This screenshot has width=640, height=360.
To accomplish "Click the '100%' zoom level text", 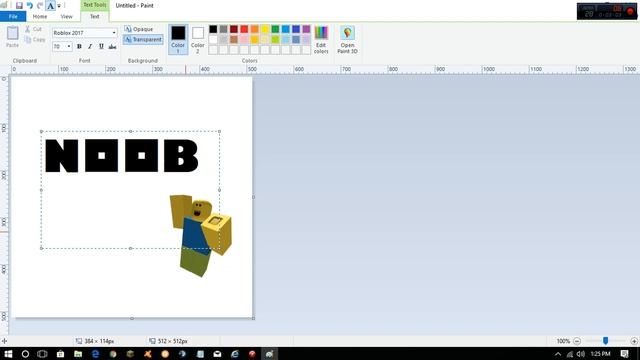I will [x=563, y=341].
